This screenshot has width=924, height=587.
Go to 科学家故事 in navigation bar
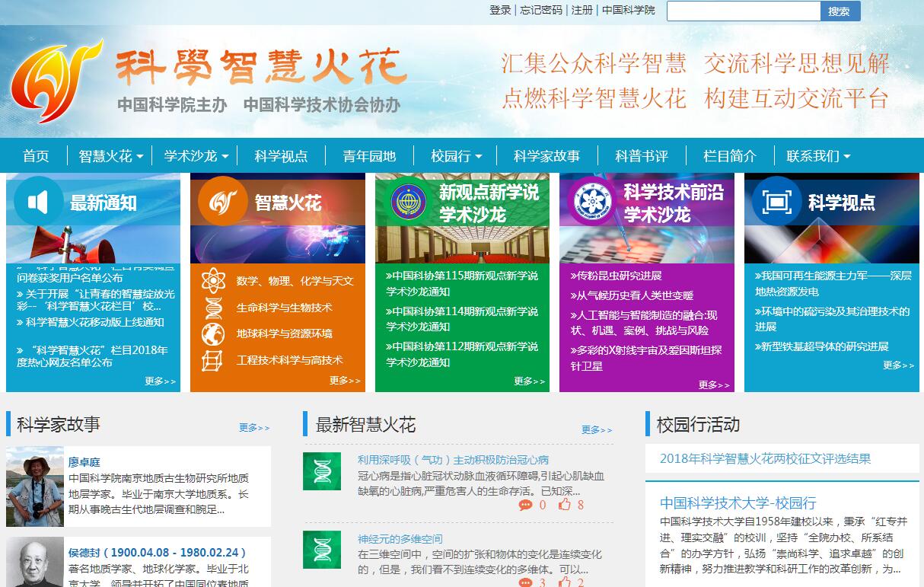point(546,156)
